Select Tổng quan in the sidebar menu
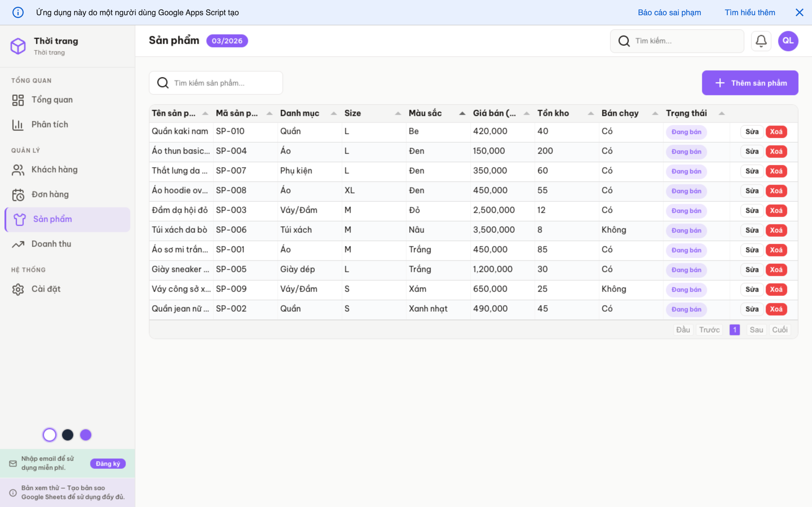The image size is (812, 507). pos(52,100)
